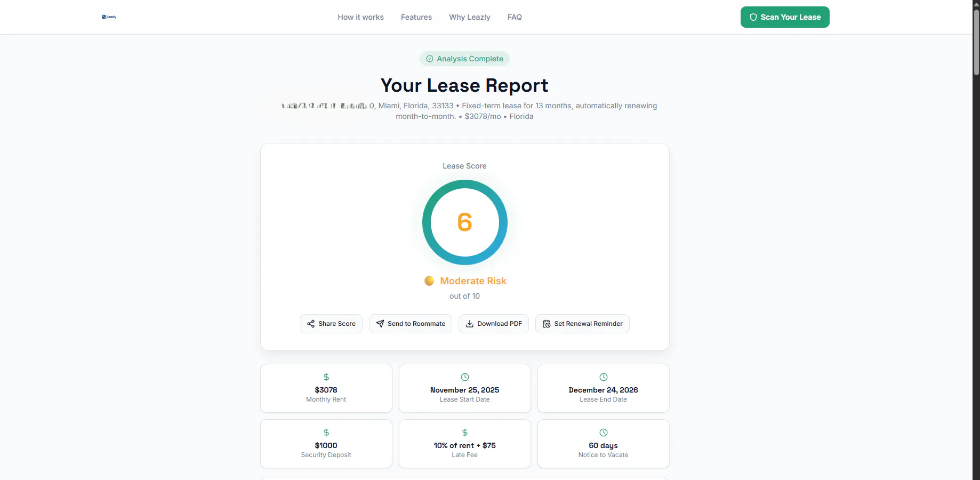
Task: Click the clock icon above Notice to Vacate
Action: click(x=604, y=433)
